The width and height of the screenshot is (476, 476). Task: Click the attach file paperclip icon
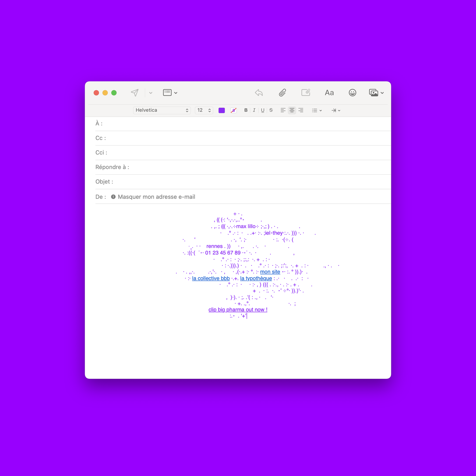coord(282,93)
